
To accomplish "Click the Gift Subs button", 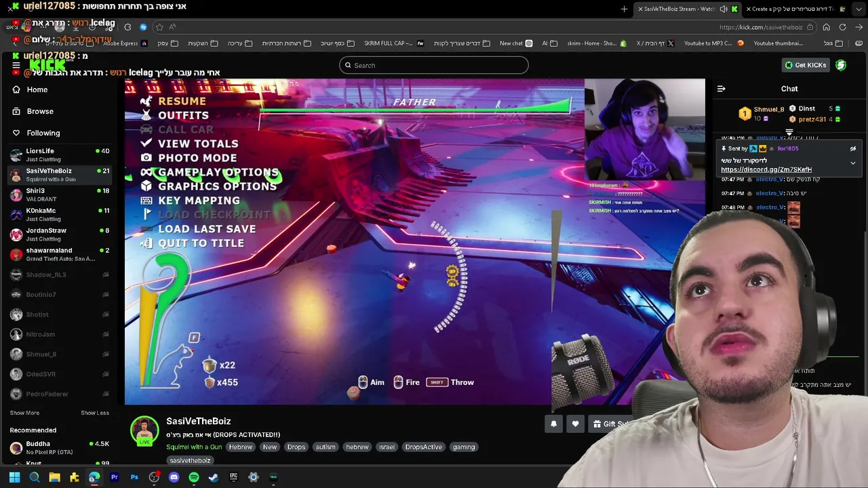I will [x=612, y=424].
